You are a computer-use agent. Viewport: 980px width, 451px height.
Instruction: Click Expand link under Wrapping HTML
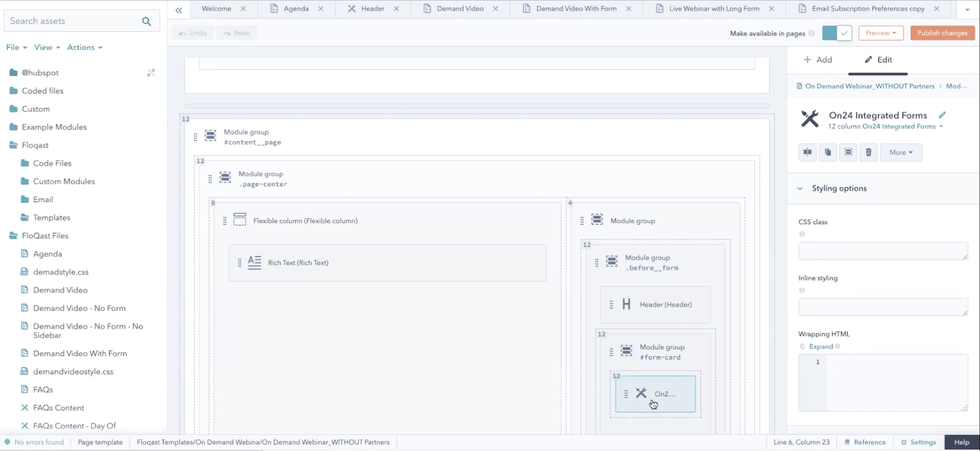click(821, 347)
